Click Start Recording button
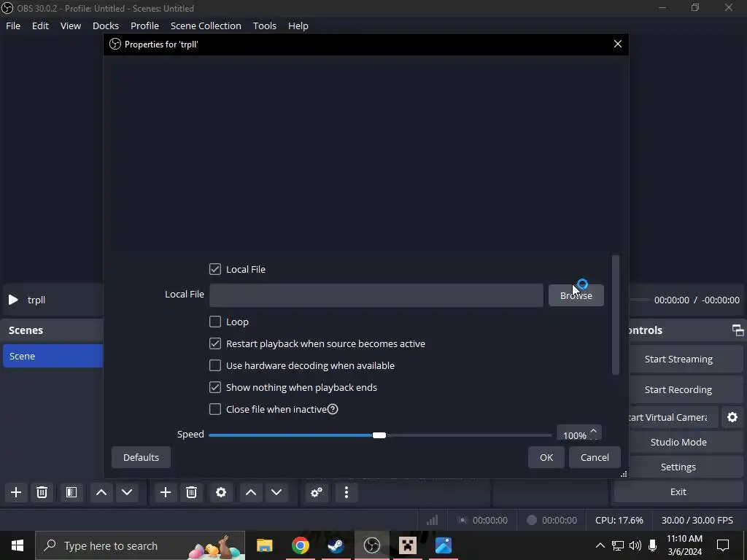The image size is (747, 560). [678, 389]
